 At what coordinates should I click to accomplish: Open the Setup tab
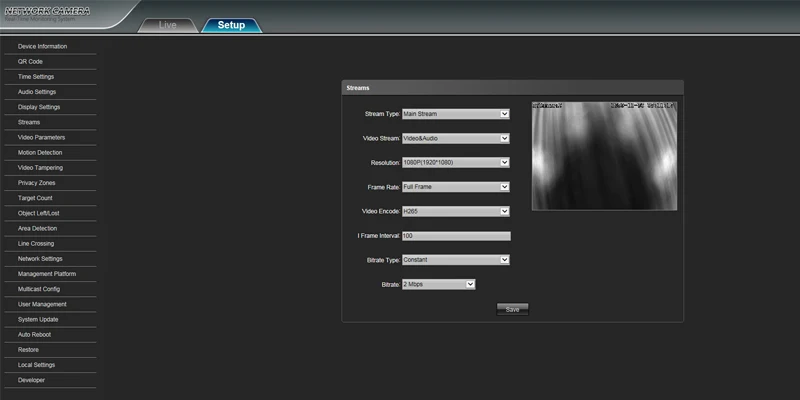click(231, 25)
